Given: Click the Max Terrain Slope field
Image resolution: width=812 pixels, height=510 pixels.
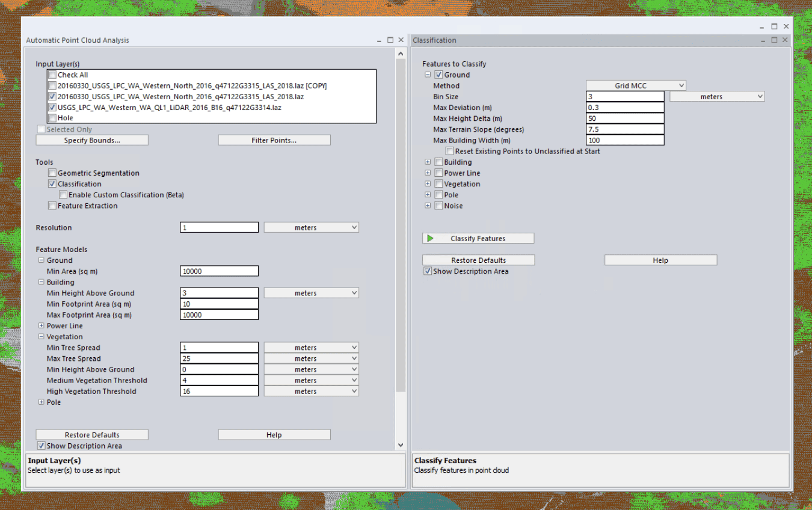Looking at the screenshot, I should (x=625, y=129).
